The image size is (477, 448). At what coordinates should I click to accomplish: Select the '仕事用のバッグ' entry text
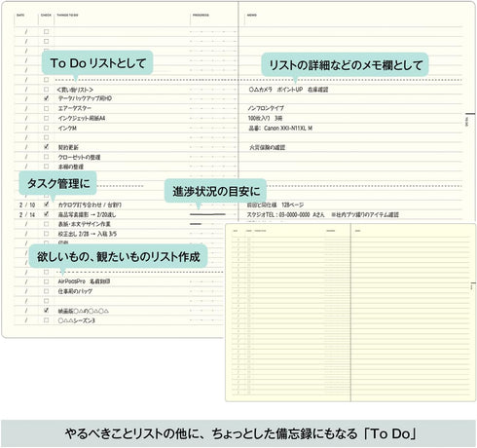75,291
